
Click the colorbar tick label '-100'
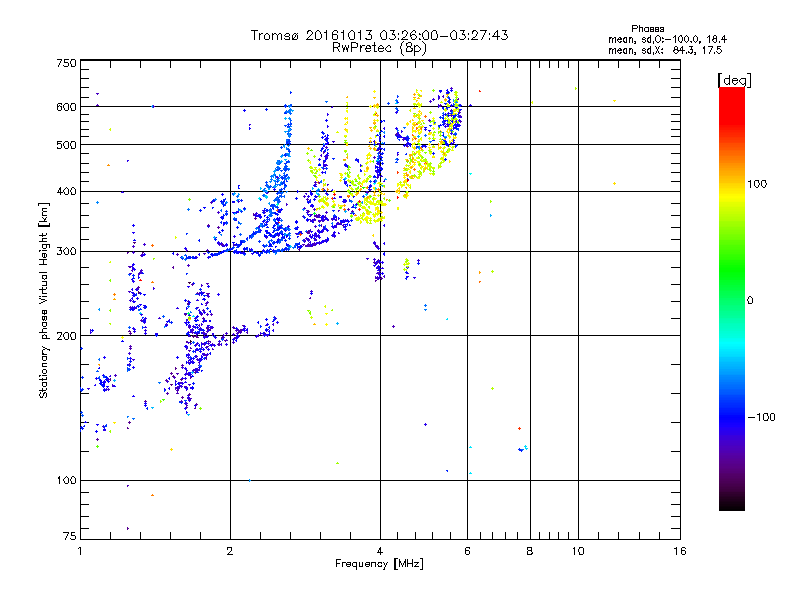point(761,417)
